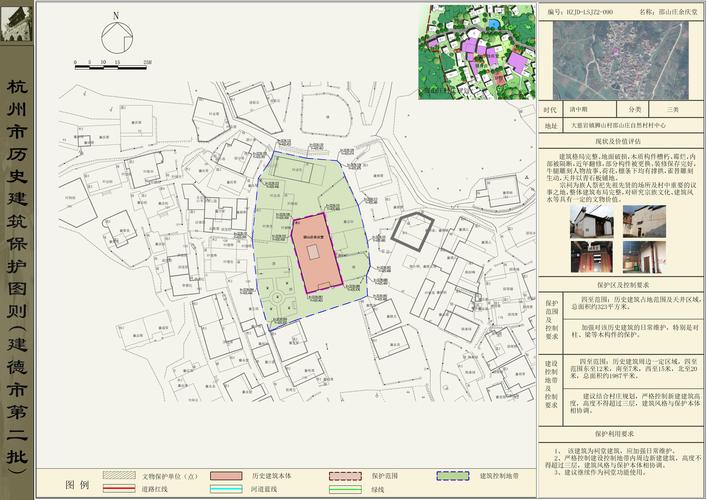Click the 河道蓝线 cyan line legend swatch
This screenshot has height=500, width=707.
tap(226, 489)
